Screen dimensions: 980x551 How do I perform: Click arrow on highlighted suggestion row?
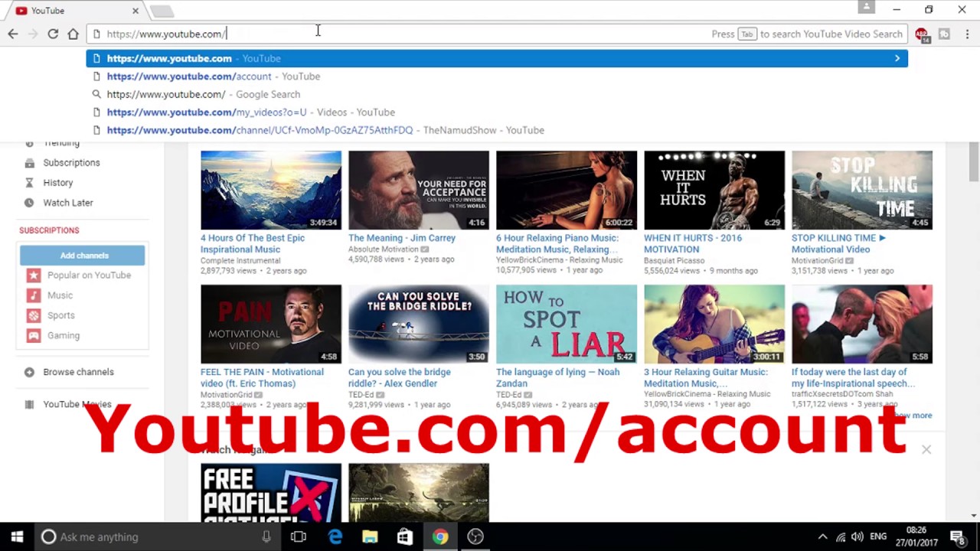[x=897, y=58]
